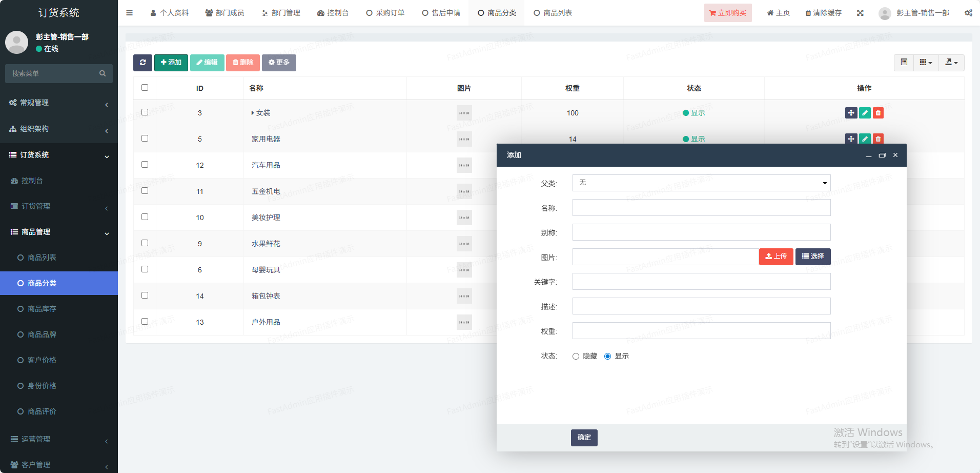Toggle the table card view icon
This screenshot has height=473, width=980.
pyautogui.click(x=904, y=63)
